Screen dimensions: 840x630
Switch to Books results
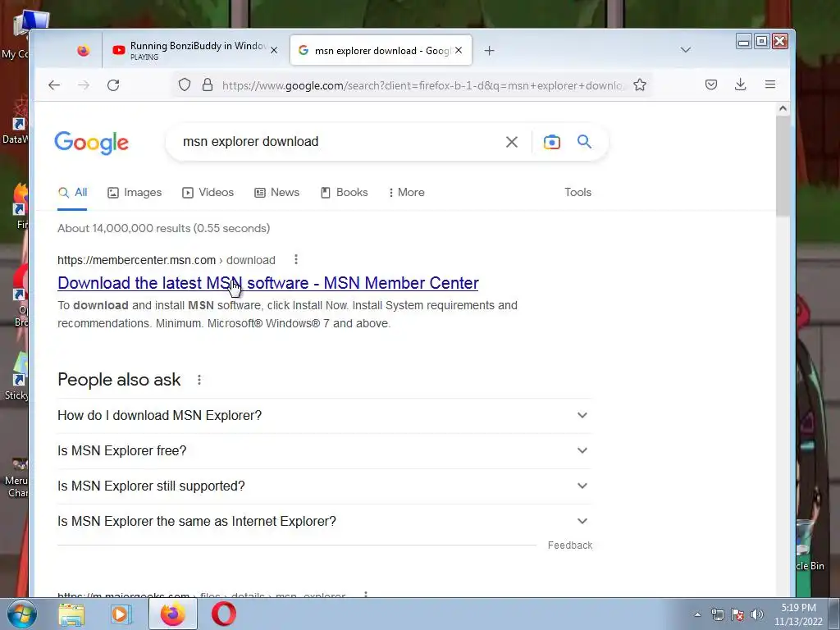point(344,192)
